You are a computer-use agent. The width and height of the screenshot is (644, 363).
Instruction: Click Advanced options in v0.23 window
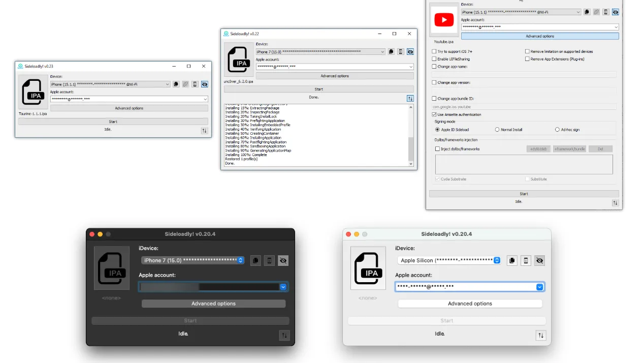pos(129,108)
